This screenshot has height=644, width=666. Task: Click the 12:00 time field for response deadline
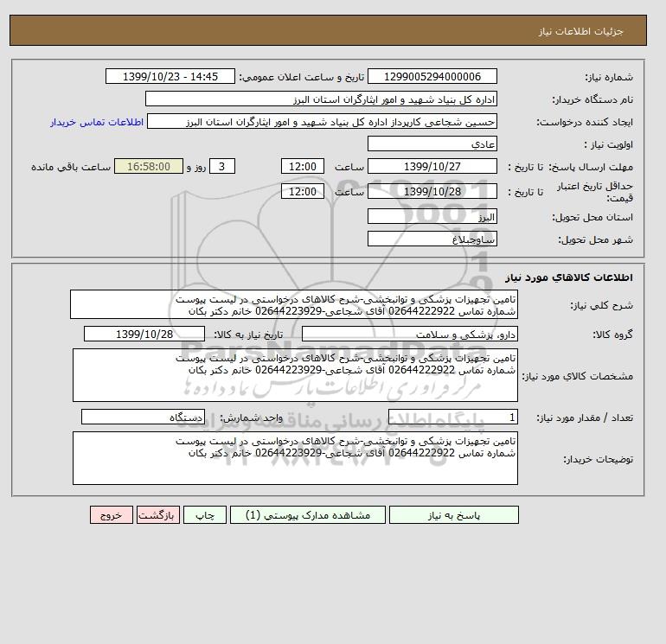(x=303, y=167)
